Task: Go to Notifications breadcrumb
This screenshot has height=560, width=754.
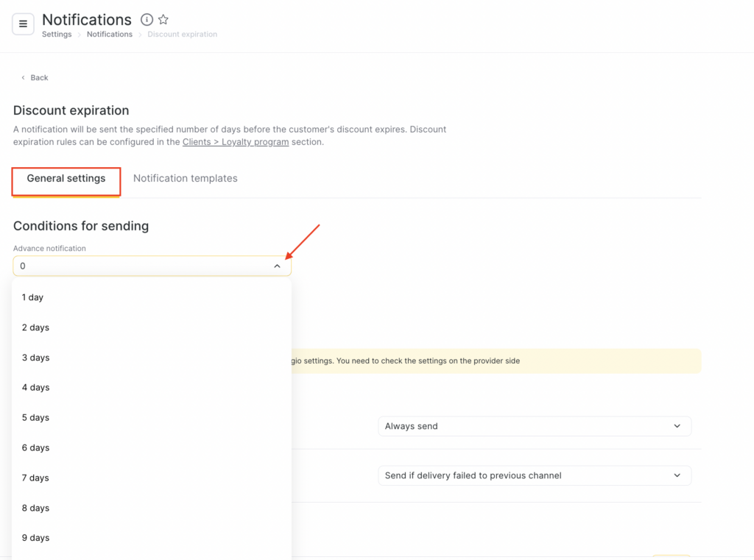Action: point(109,35)
